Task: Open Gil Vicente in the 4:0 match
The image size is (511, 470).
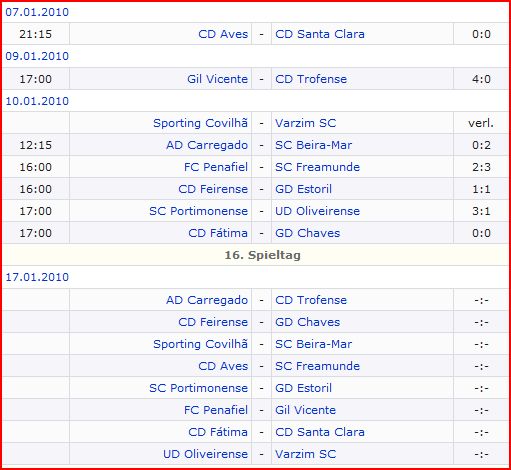Action: coord(217,79)
